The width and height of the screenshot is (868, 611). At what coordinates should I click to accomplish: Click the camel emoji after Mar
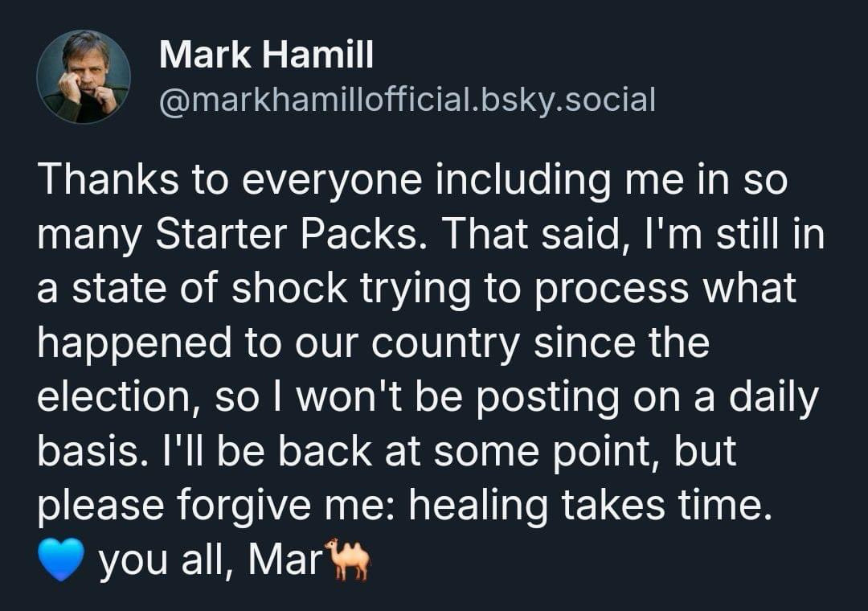[348, 559]
